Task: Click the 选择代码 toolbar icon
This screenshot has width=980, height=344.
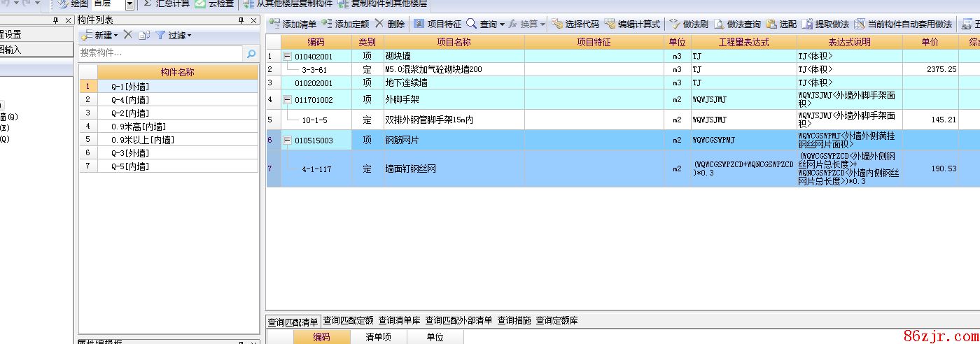Action: coord(557,24)
